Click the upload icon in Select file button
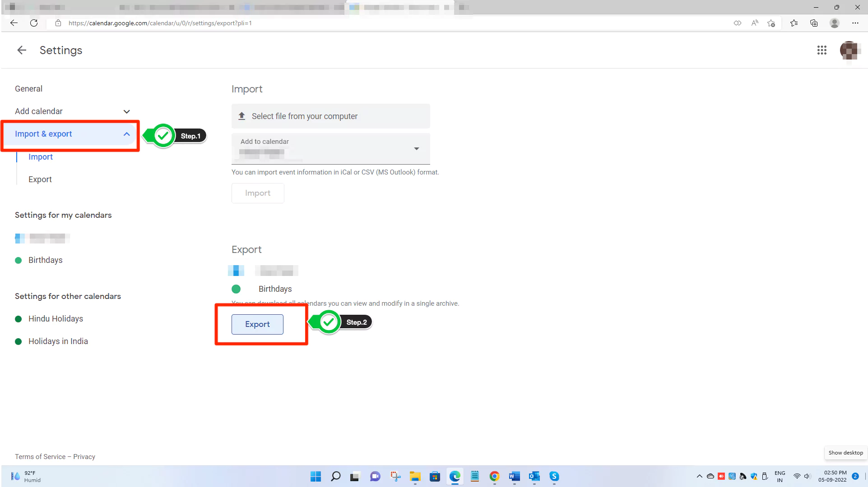This screenshot has width=868, height=487. 242,116
